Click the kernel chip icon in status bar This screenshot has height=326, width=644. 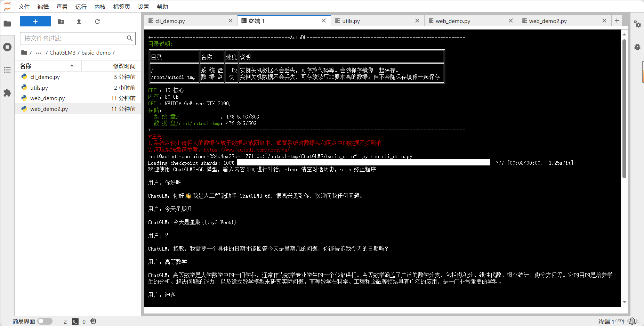pyautogui.click(x=93, y=321)
